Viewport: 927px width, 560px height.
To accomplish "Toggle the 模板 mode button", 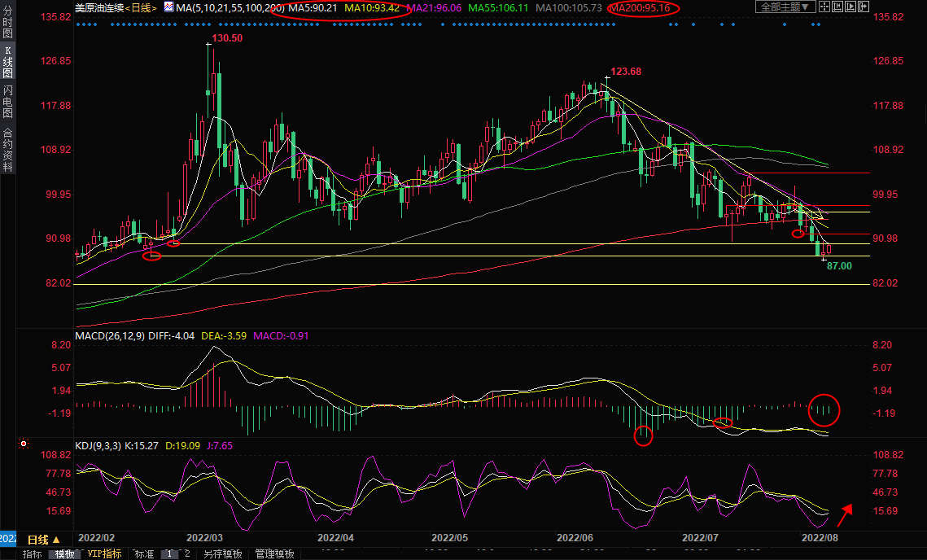I will click(63, 554).
